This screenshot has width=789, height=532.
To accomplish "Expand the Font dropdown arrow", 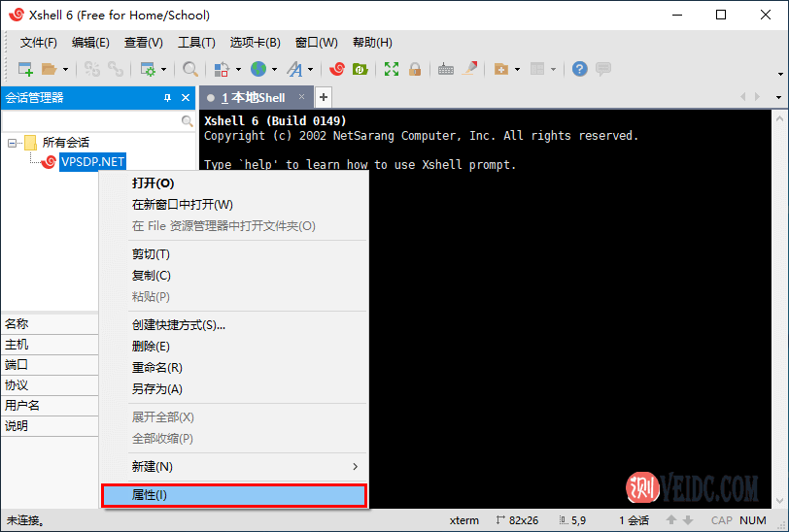I will [311, 69].
